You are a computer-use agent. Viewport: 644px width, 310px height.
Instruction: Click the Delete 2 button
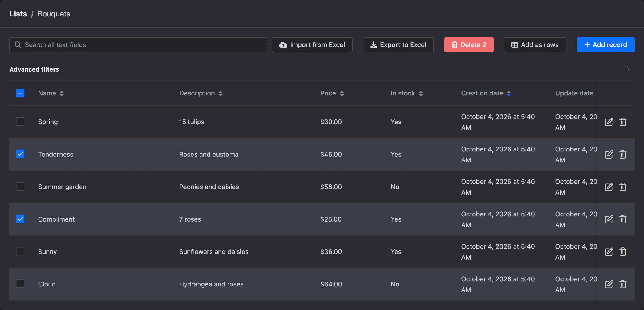[x=469, y=45]
